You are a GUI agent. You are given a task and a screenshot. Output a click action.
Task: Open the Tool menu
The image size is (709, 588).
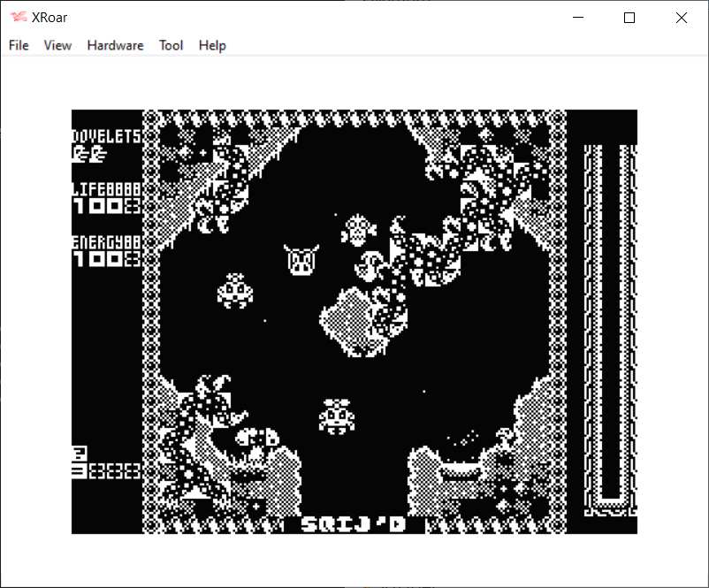(x=171, y=45)
